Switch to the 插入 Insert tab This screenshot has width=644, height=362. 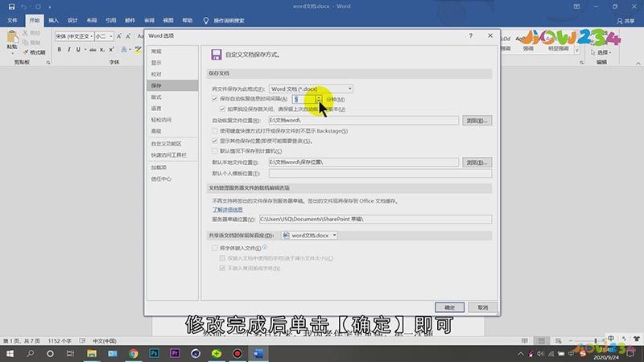(53, 20)
